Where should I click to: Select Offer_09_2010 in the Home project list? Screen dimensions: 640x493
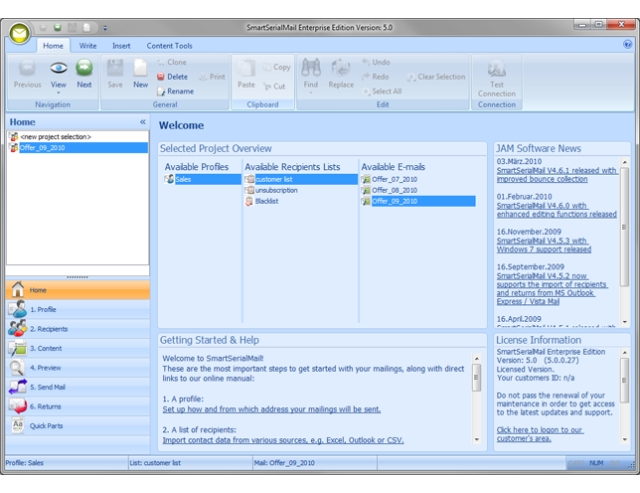click(x=78, y=148)
